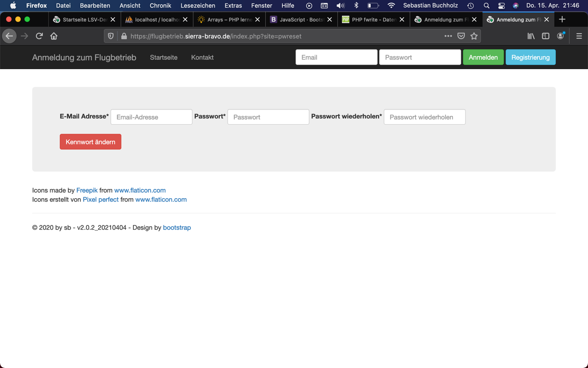The width and height of the screenshot is (588, 368).
Task: Click the Email-Adresse form field
Action: [151, 117]
